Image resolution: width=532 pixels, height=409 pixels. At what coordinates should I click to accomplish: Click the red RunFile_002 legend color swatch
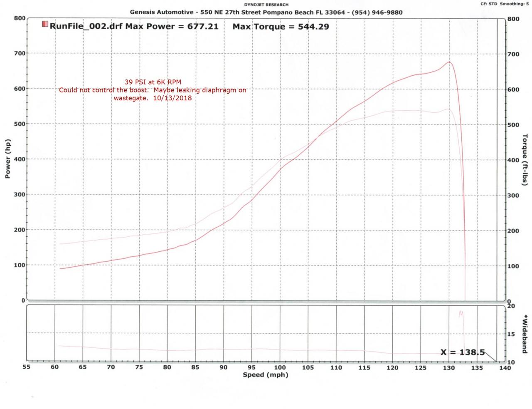pyautogui.click(x=45, y=24)
